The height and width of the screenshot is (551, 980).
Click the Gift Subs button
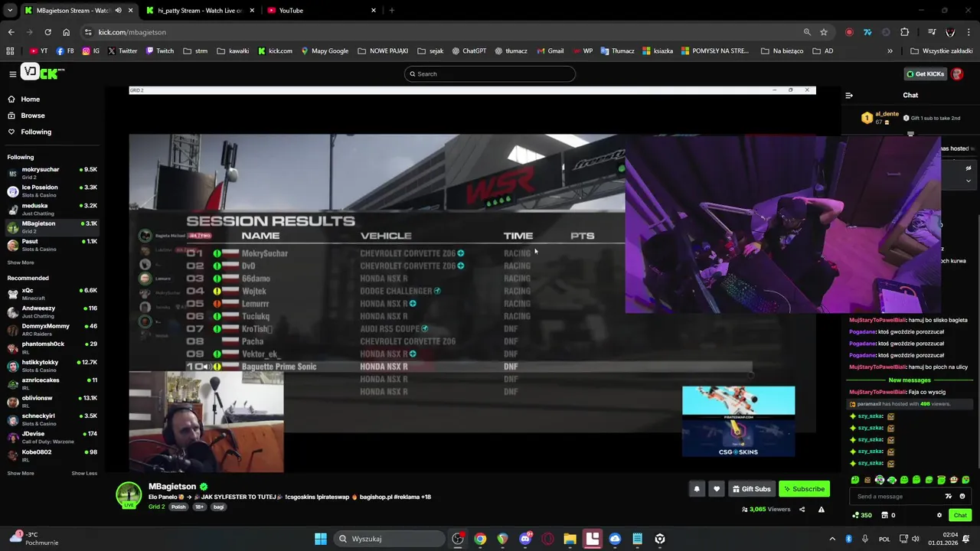(x=751, y=489)
